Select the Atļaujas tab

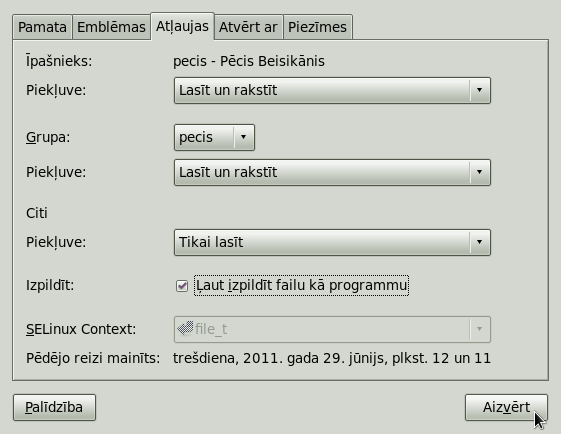point(182,26)
